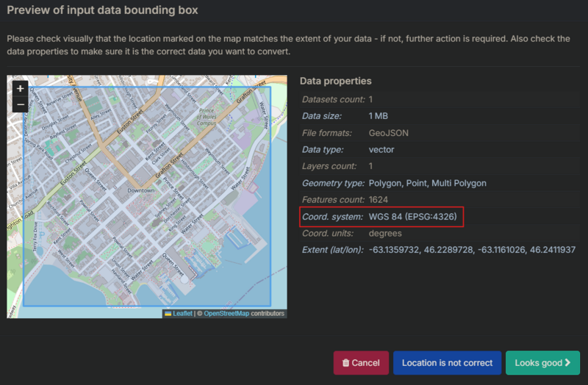Click the flag icon beside Leaflet
588x385 pixels.
coord(168,314)
